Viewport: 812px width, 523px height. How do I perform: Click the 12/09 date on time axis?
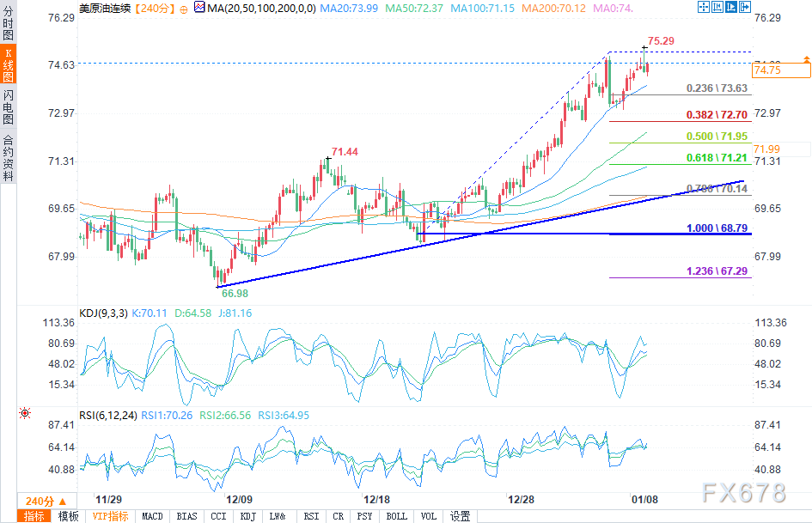(239, 500)
